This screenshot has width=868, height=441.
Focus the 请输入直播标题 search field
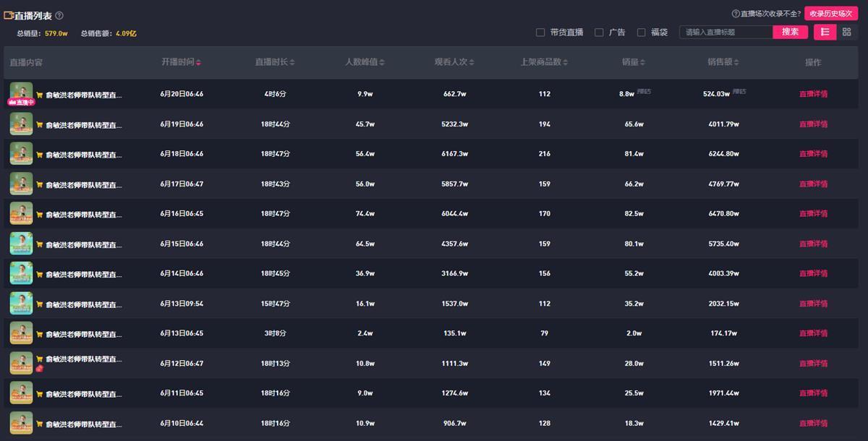coord(726,32)
